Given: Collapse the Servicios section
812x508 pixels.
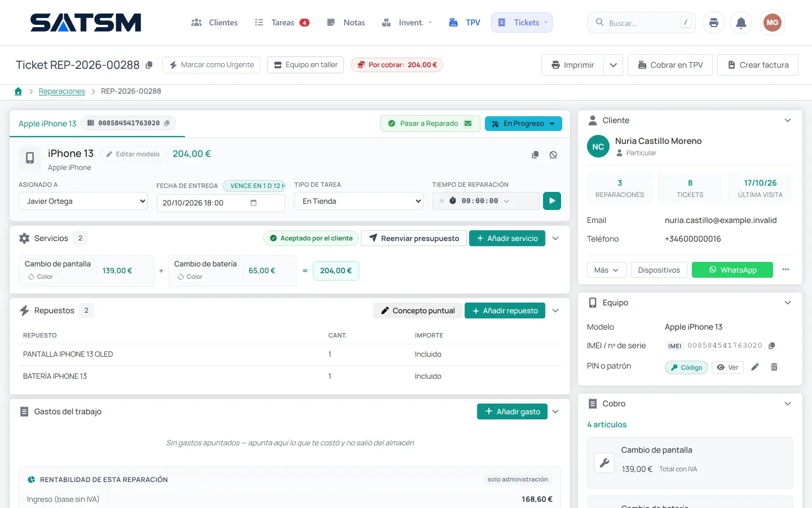Looking at the screenshot, I should click(x=555, y=238).
